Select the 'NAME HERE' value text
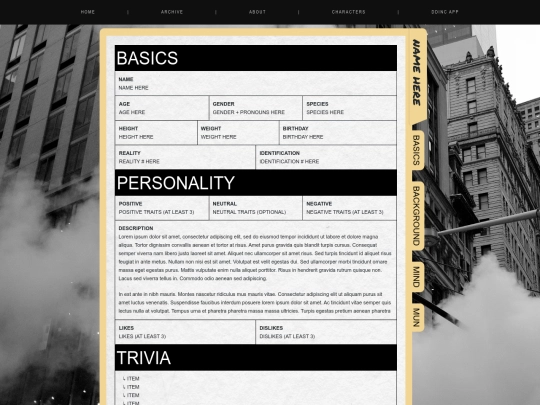 click(133, 88)
